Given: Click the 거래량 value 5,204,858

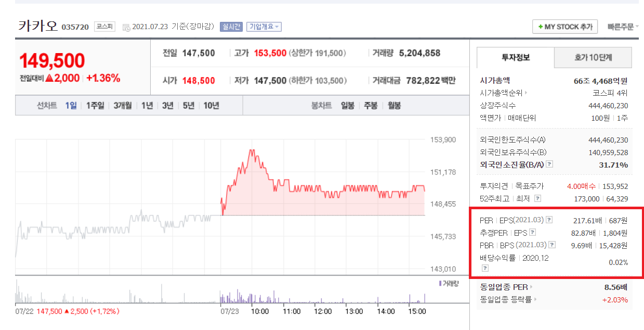Looking at the screenshot, I should click(x=420, y=53).
